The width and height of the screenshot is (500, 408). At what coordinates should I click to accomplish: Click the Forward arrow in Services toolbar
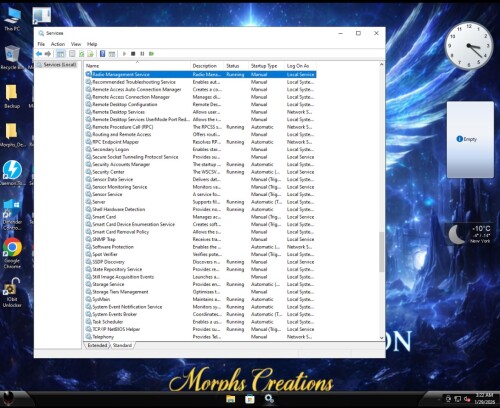tap(48, 54)
